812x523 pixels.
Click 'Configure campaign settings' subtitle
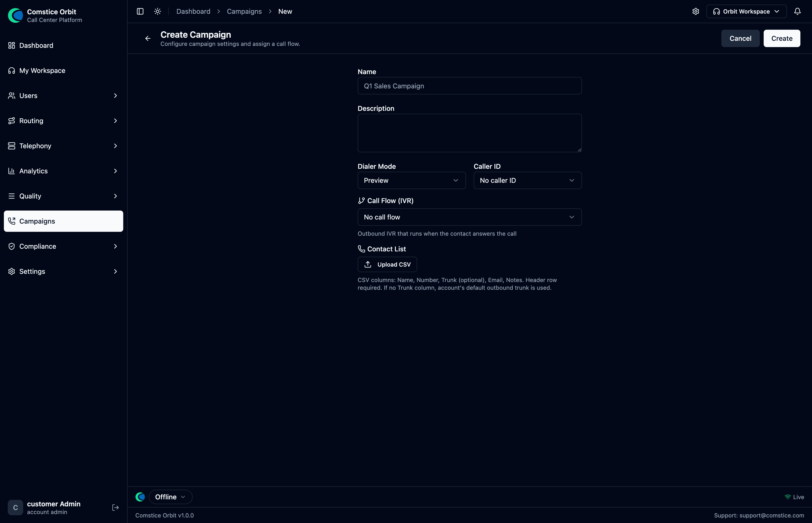[230, 44]
